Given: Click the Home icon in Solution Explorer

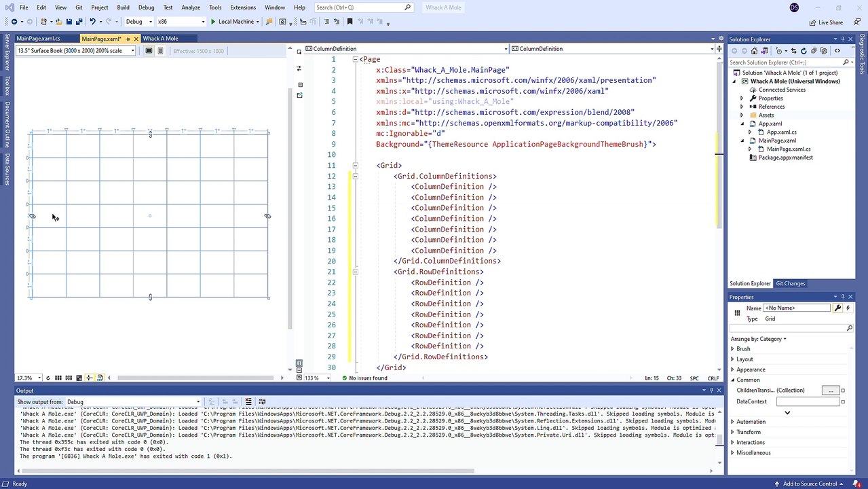Looking at the screenshot, I should coord(755,51).
